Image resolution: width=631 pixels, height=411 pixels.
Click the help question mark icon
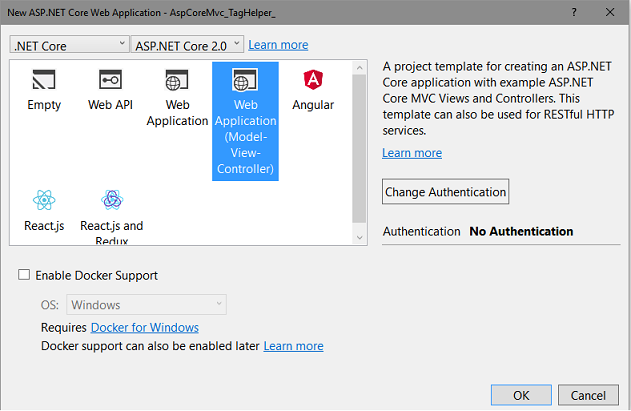pyautogui.click(x=574, y=12)
